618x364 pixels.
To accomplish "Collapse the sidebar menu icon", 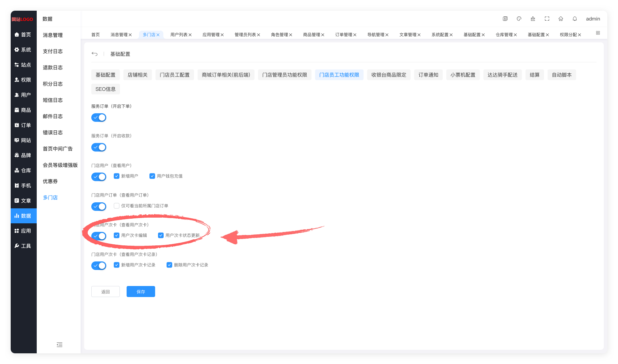I will (60, 345).
